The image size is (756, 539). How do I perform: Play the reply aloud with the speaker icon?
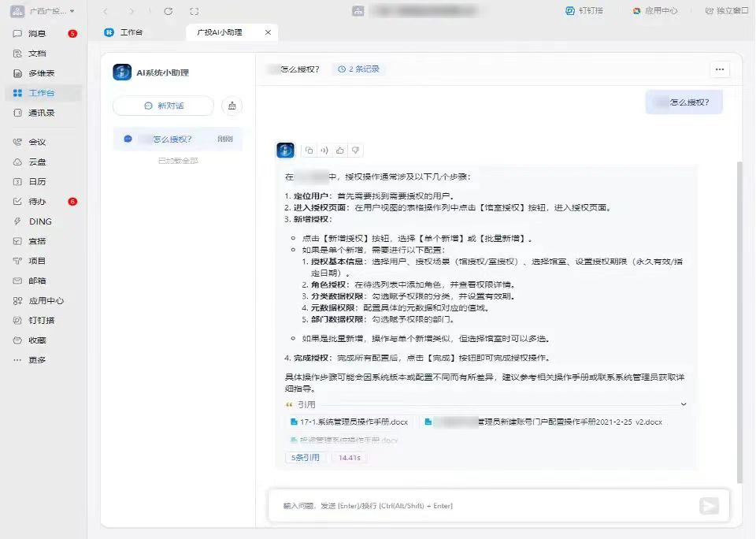(x=324, y=150)
